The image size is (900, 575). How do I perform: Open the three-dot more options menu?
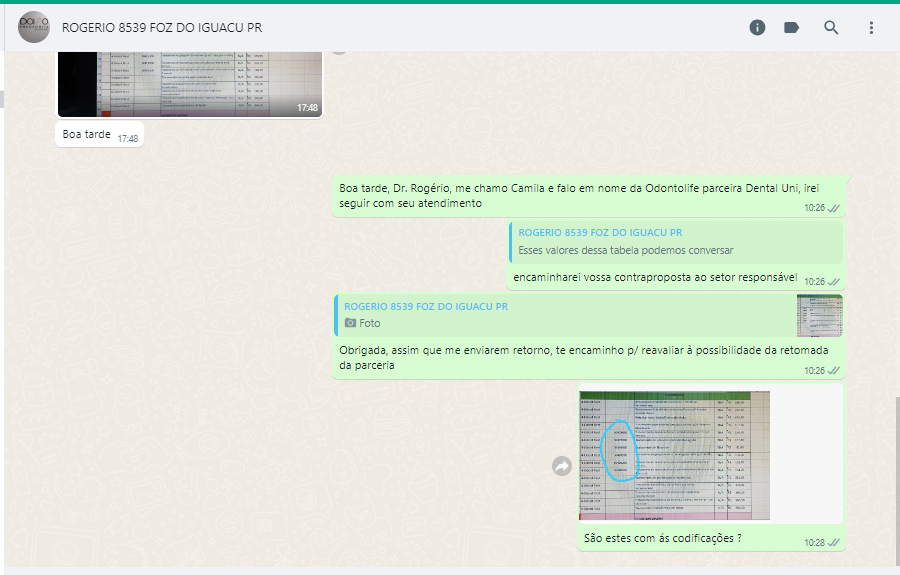pyautogui.click(x=871, y=27)
